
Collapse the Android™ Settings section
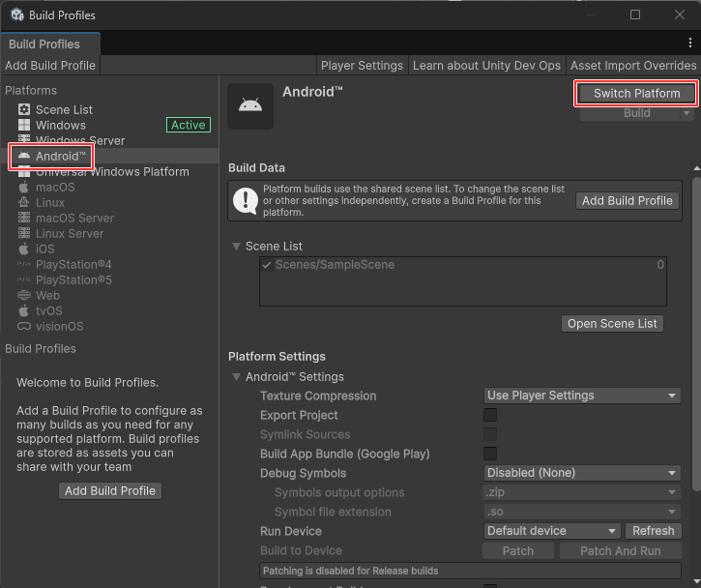(x=236, y=377)
